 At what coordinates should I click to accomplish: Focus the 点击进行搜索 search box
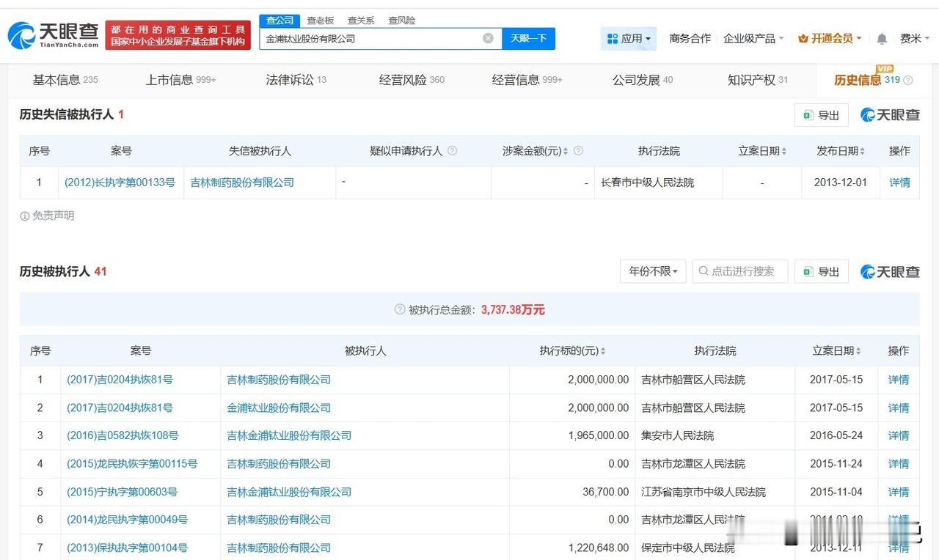point(739,271)
